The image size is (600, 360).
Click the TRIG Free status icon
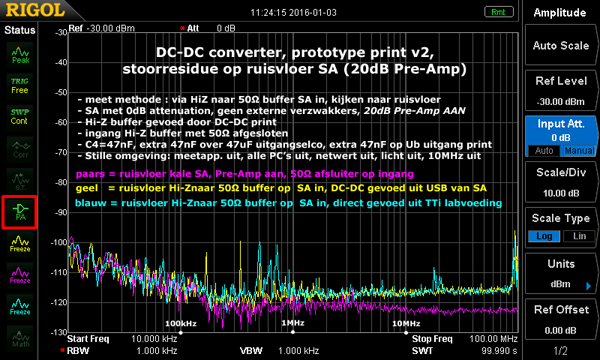click(20, 85)
